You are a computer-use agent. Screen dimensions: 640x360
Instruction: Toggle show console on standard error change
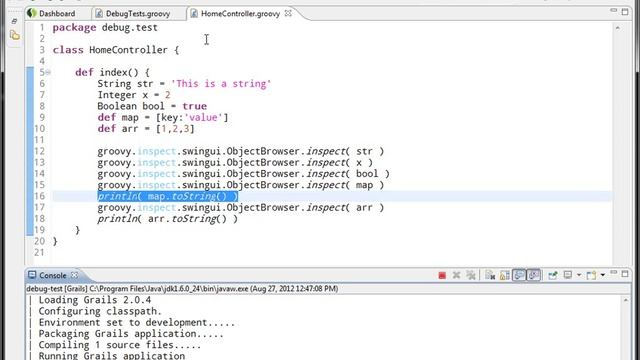click(533, 276)
